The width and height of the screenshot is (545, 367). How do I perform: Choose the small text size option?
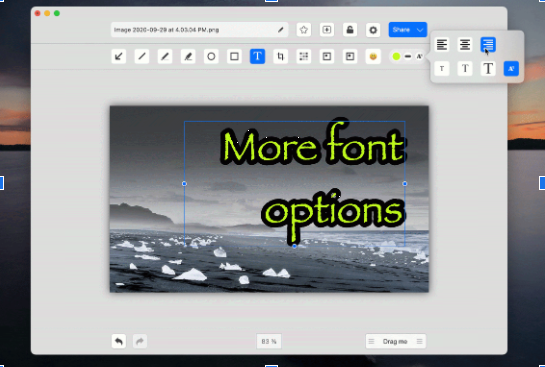click(442, 68)
